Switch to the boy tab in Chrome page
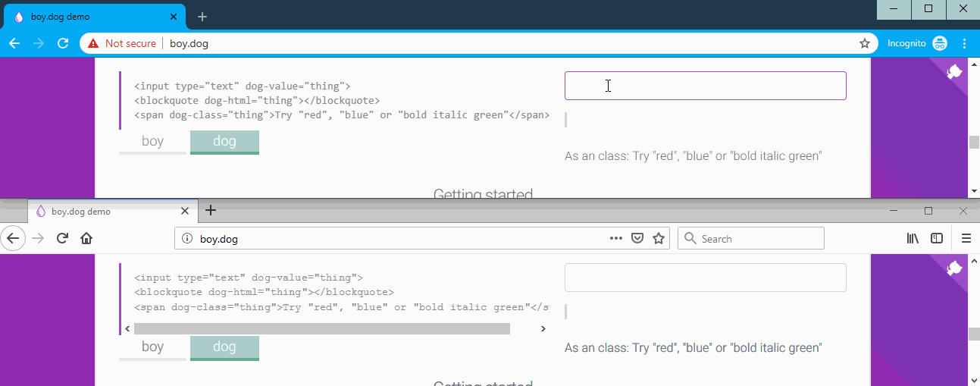980x386 pixels. coord(152,142)
